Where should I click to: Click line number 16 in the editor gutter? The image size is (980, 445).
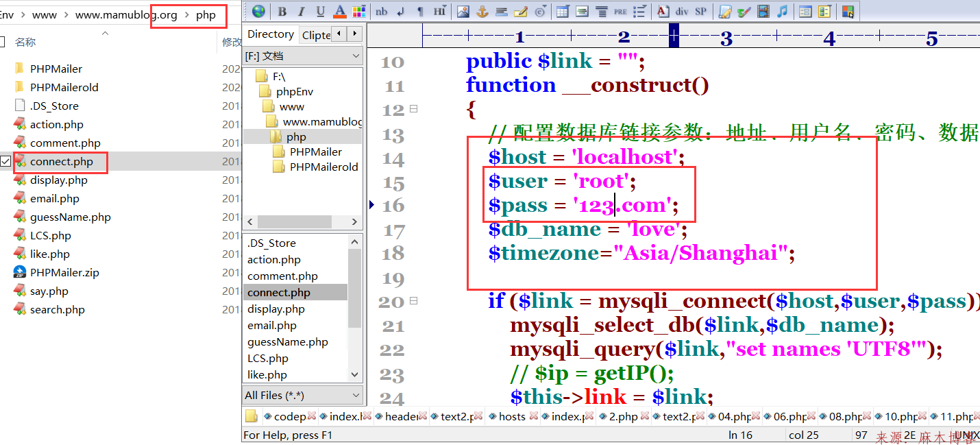[393, 206]
